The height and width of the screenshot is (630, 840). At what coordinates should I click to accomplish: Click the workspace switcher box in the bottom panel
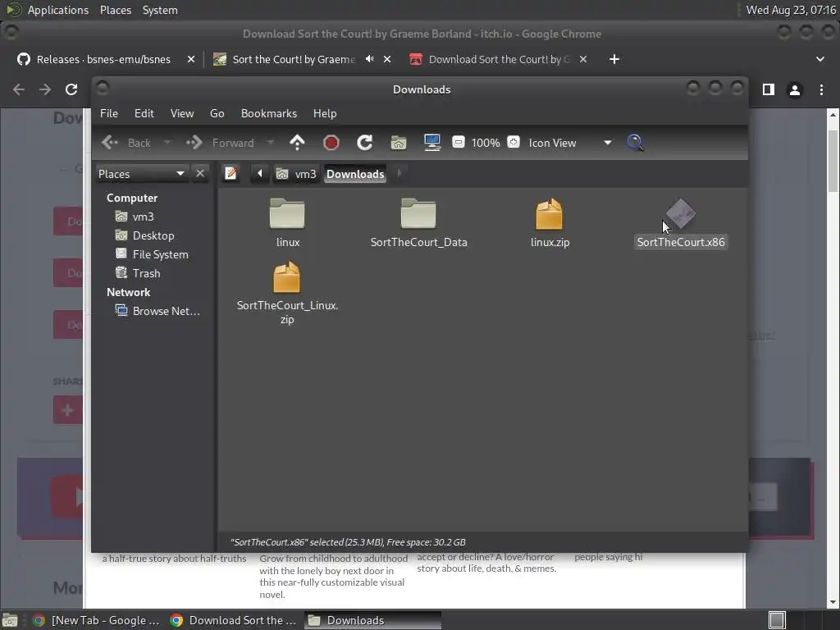click(x=777, y=620)
